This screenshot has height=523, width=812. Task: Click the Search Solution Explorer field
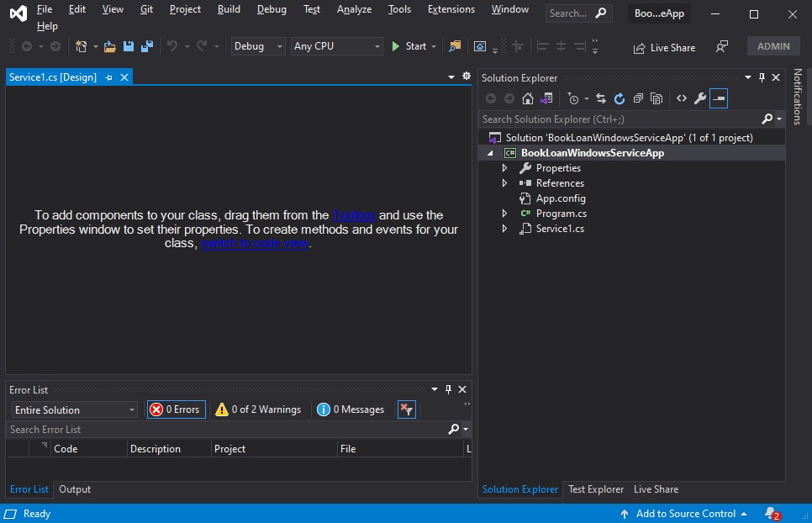[x=620, y=119]
